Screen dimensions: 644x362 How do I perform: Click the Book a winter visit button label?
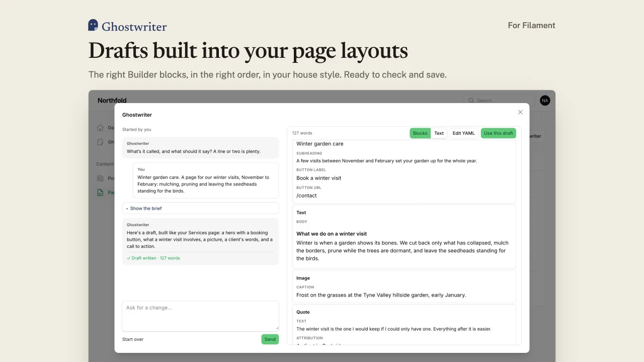click(319, 178)
